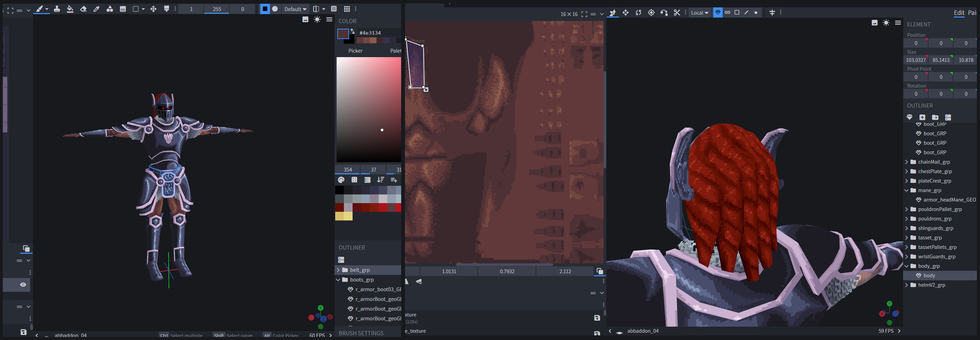Select the abbaddon_04 tab under right viewport
This screenshot has width=980, height=340.
pyautogui.click(x=643, y=331)
